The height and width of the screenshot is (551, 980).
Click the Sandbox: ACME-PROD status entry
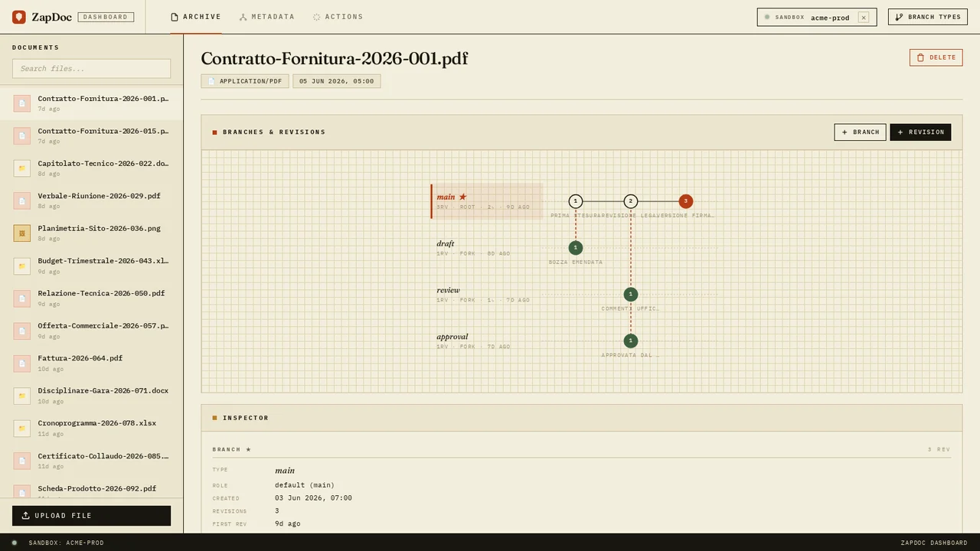(x=58, y=543)
